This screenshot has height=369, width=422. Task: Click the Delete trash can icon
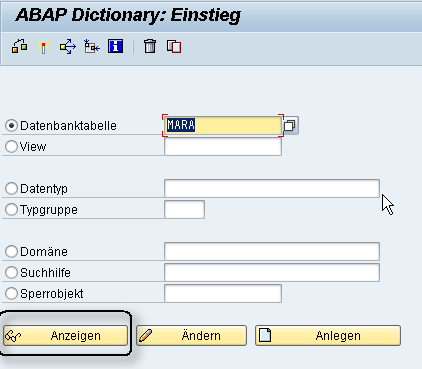[150, 46]
